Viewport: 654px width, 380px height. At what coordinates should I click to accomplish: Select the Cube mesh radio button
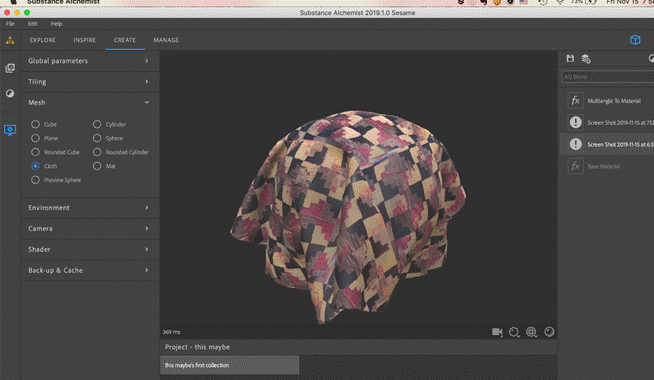(35, 124)
